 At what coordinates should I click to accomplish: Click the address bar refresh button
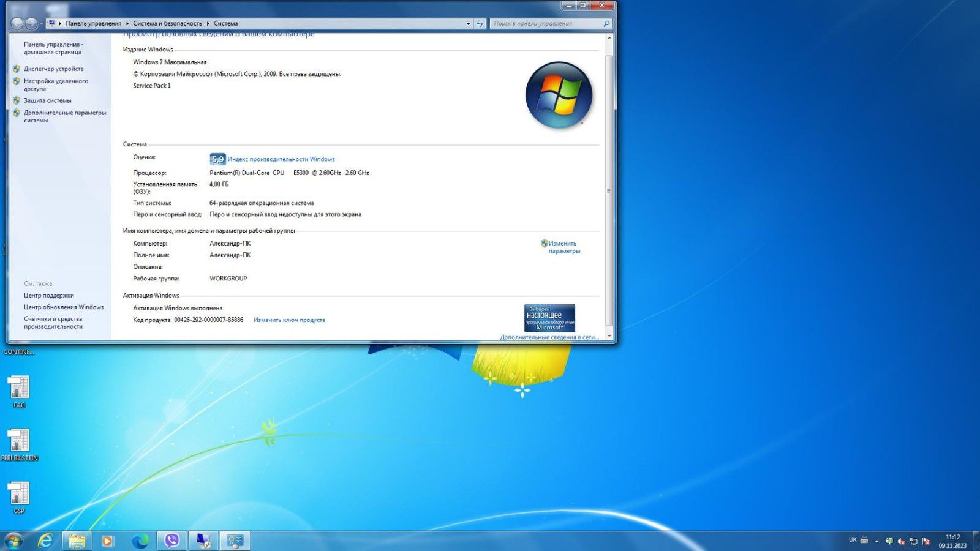480,24
